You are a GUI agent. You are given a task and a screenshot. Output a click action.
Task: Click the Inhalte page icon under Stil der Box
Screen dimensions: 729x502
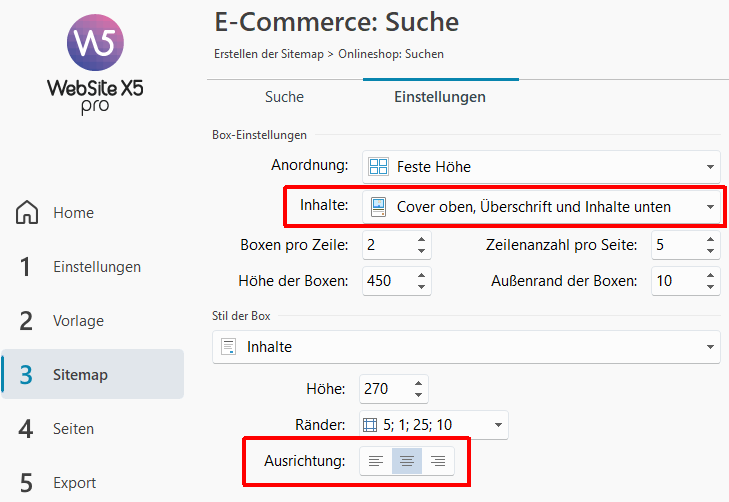[228, 347]
